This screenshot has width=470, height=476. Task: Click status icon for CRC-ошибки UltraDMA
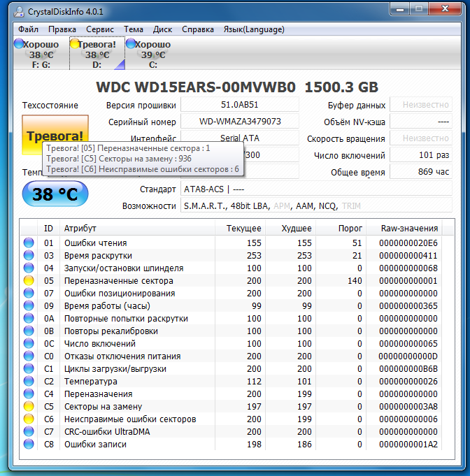[29, 431]
